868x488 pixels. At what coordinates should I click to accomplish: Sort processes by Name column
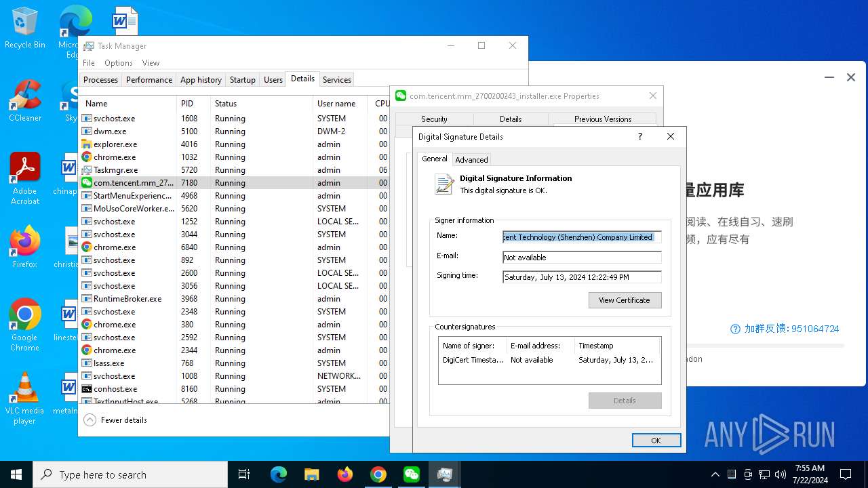point(127,104)
